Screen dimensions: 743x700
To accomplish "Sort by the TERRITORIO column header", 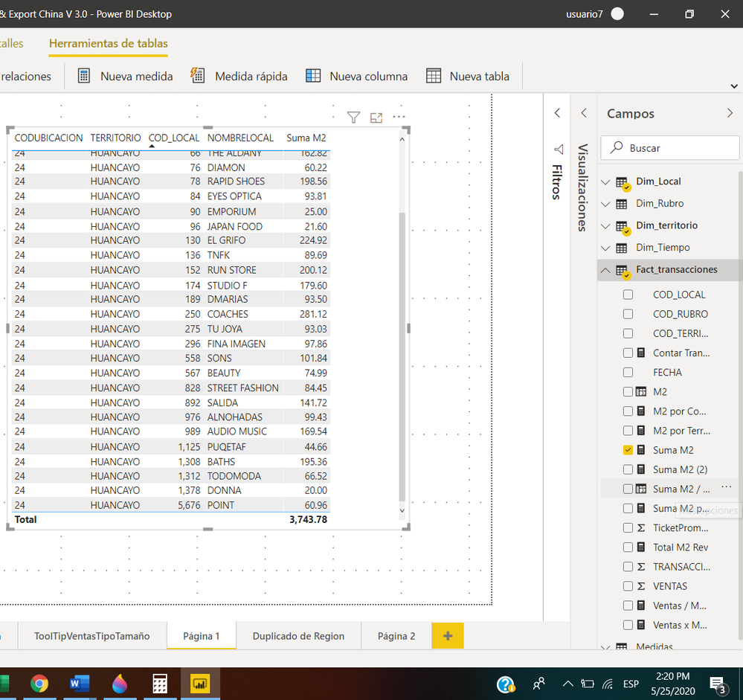I will tap(115, 138).
